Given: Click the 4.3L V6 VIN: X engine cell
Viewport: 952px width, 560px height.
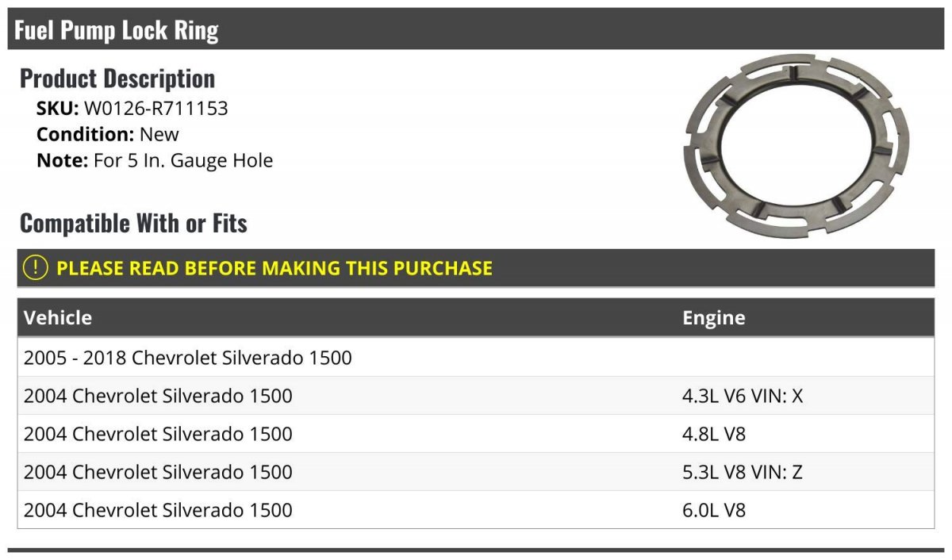Looking at the screenshot, I should (743, 396).
